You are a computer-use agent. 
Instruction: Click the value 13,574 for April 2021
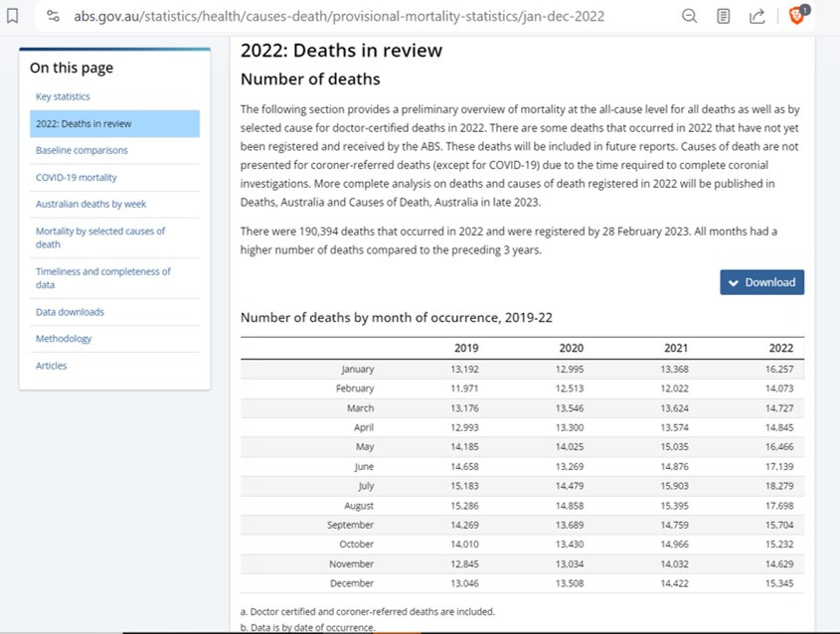674,427
